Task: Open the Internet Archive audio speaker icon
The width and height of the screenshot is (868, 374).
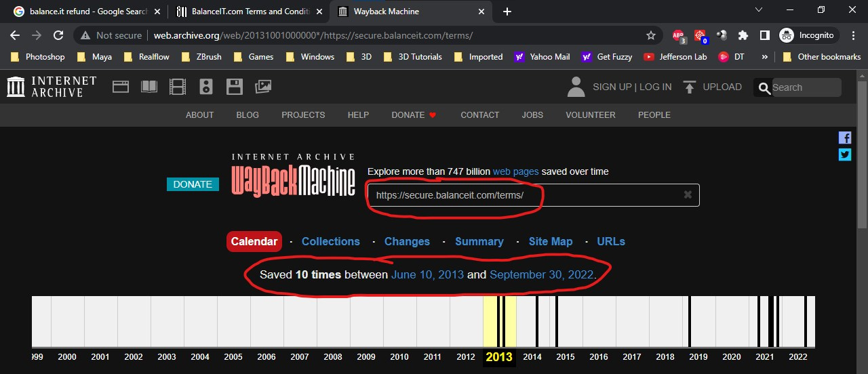Action: click(x=206, y=87)
